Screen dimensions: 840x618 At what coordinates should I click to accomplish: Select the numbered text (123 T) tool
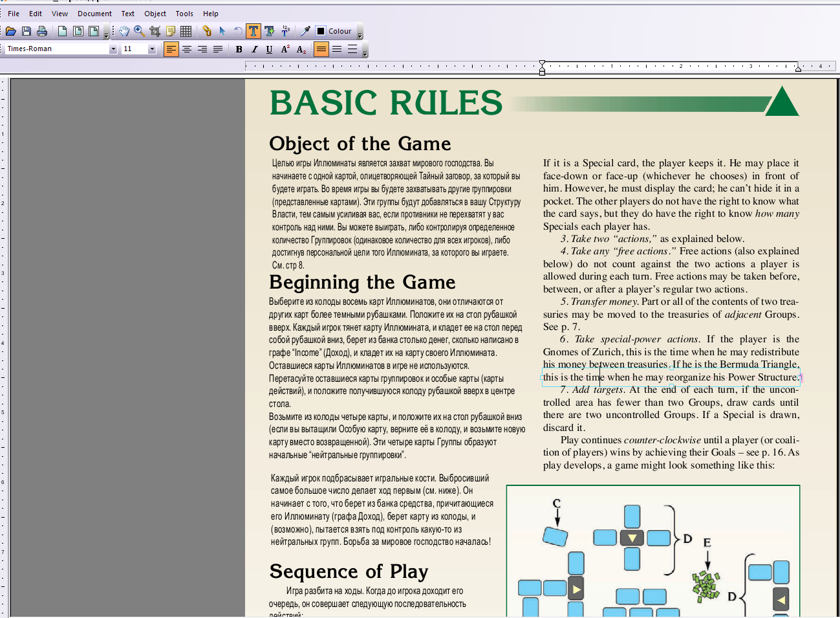point(285,31)
